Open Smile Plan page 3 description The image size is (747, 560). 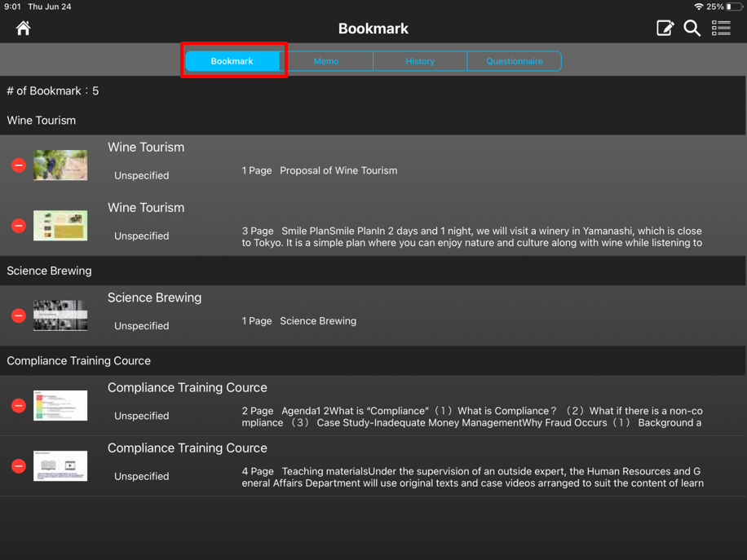pyautogui.click(x=471, y=236)
